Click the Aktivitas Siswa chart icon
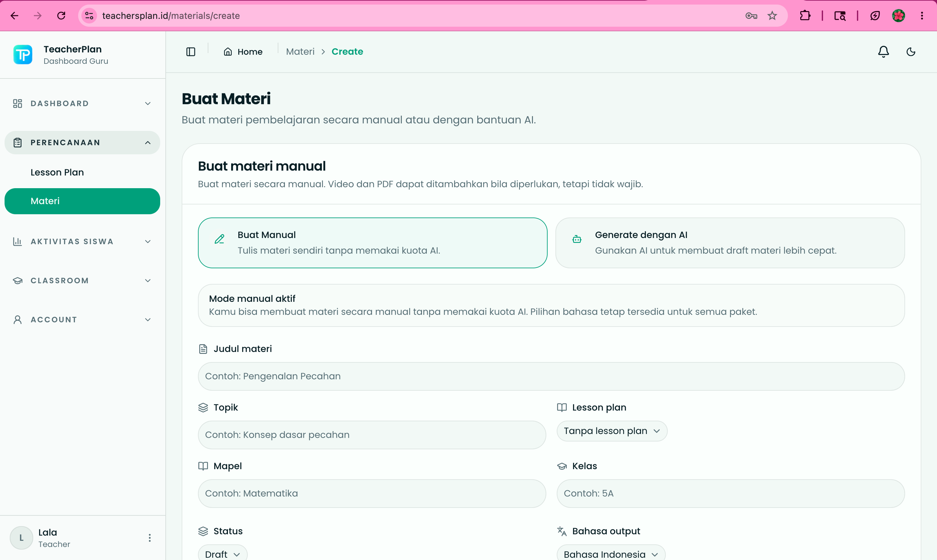Viewport: 937px width, 560px height. click(x=17, y=242)
